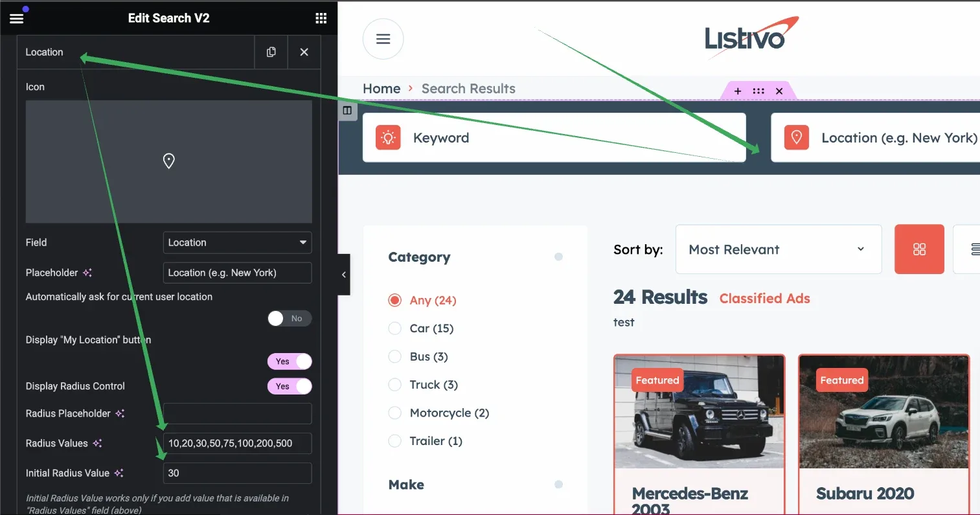This screenshot has height=515, width=980.
Task: Collapse the Elementor editor panel
Action: [344, 275]
